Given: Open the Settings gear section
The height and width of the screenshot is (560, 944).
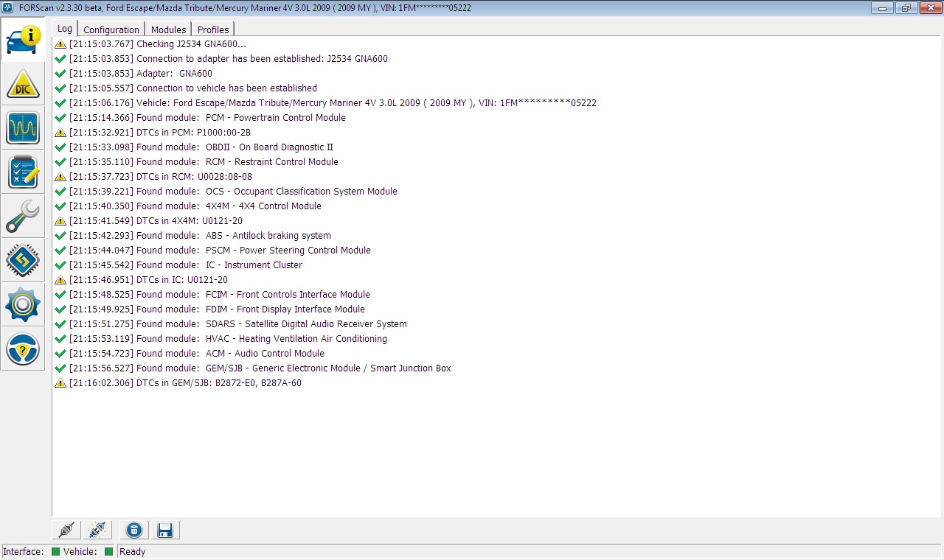Looking at the screenshot, I should tap(23, 305).
